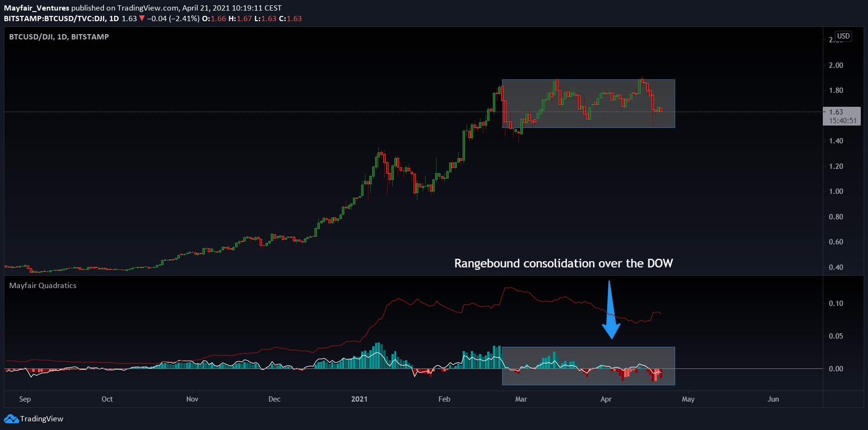
Task: Click the Feb label on time axis
Action: (444, 399)
